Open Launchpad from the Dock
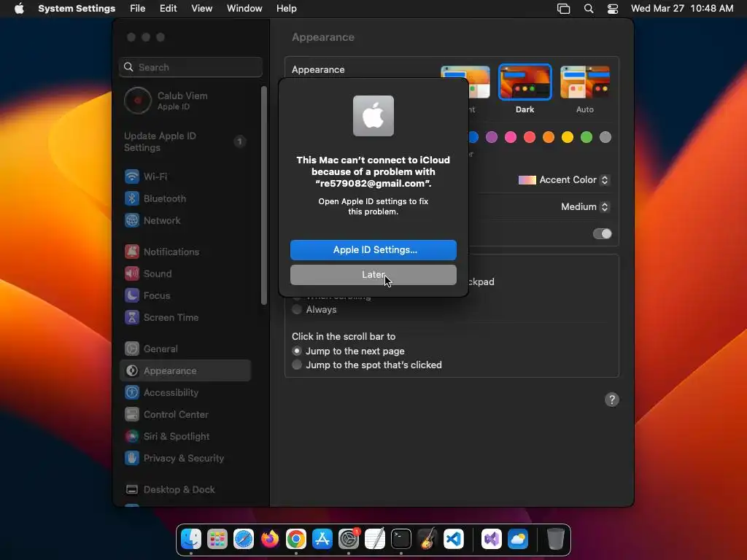 pos(217,539)
